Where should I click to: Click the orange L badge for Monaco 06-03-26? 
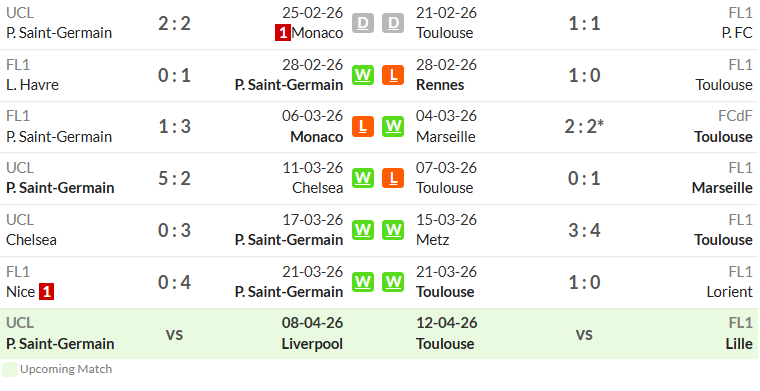click(363, 126)
